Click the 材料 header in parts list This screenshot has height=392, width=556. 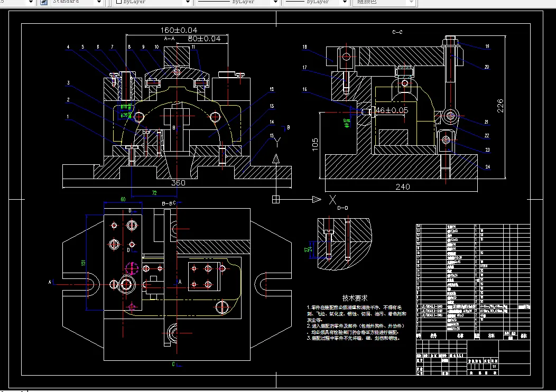pyautogui.click(x=491, y=335)
